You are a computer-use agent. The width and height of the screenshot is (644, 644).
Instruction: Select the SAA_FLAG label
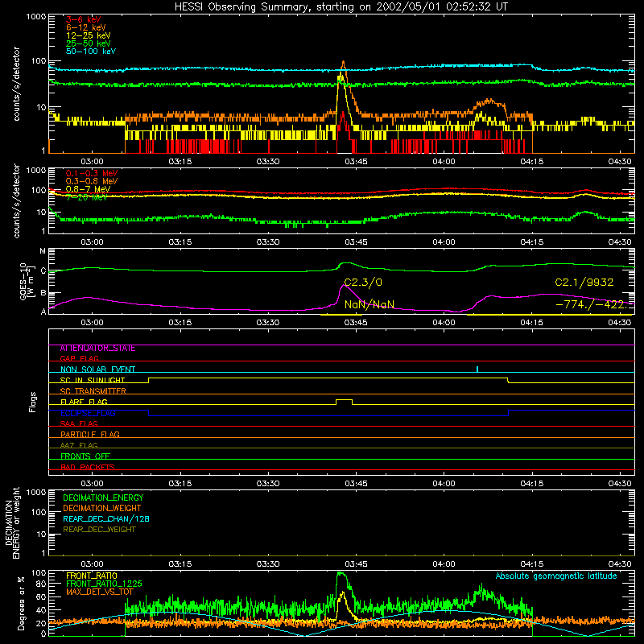pyautogui.click(x=79, y=423)
